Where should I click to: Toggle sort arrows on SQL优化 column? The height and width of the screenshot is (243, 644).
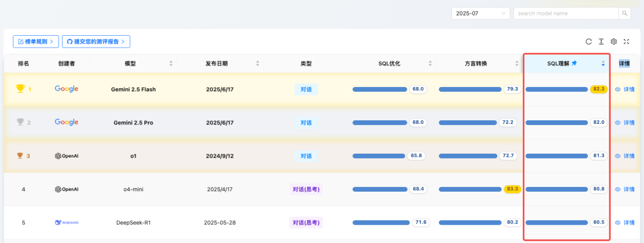(431, 63)
